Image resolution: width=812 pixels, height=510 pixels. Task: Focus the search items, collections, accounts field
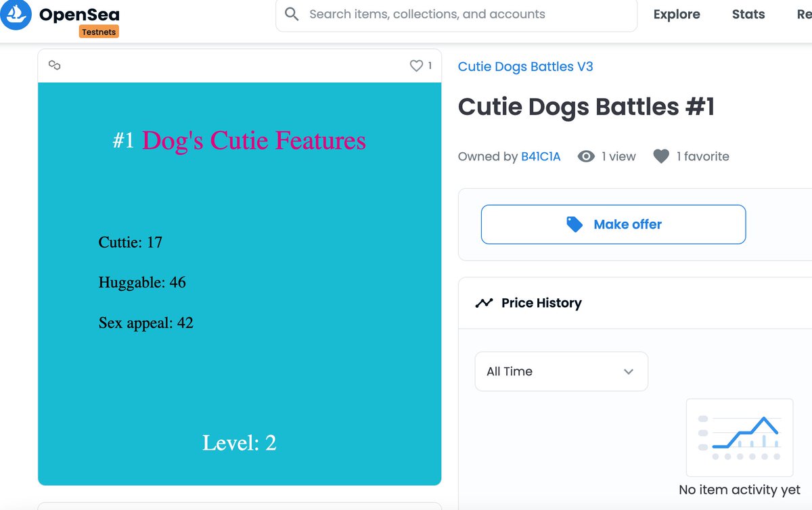pos(457,14)
